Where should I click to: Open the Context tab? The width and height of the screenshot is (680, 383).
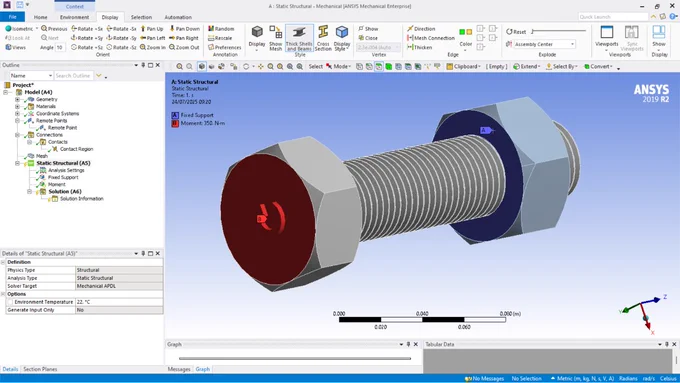75,6
